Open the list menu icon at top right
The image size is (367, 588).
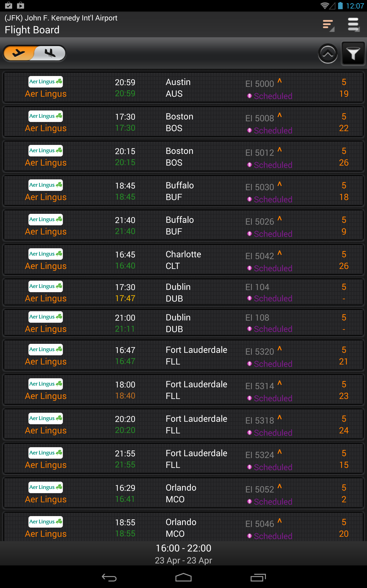353,25
